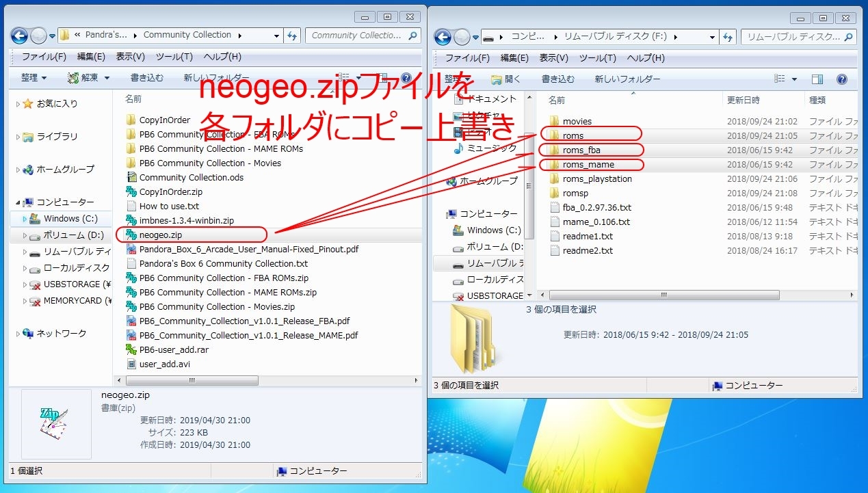Collapse the コンピューター node in left window

pos(18,202)
